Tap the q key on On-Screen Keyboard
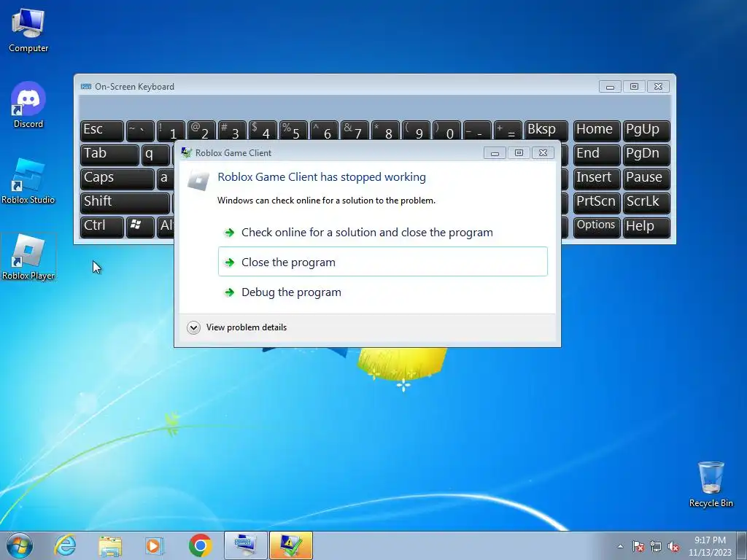Image resolution: width=747 pixels, height=560 pixels. click(155, 155)
